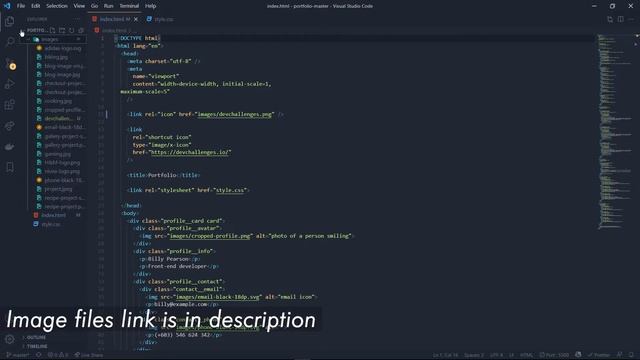640x360 pixels.
Task: Click the New Folder icon in Explorer header
Action: point(62,30)
